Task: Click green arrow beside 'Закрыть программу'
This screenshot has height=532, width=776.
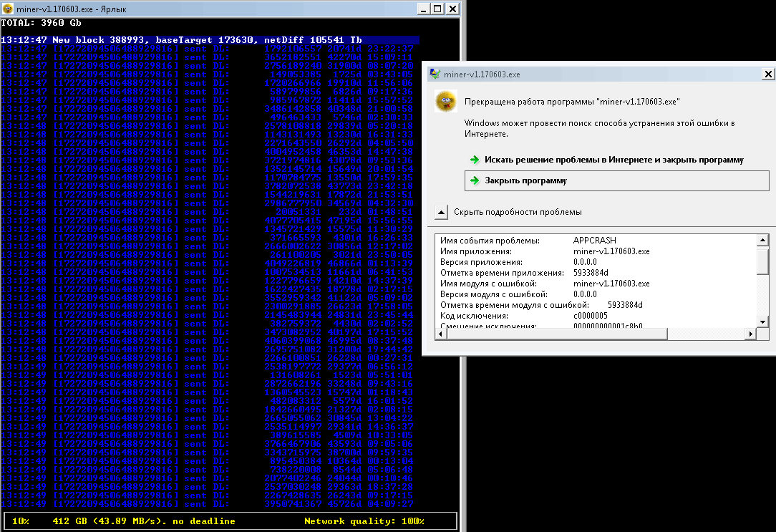Action: 474,180
